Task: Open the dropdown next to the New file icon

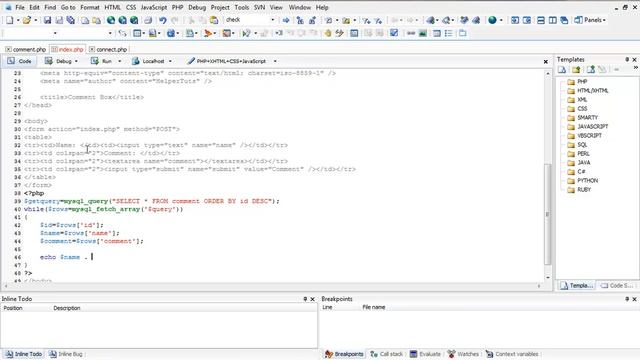Action: [x=18, y=20]
